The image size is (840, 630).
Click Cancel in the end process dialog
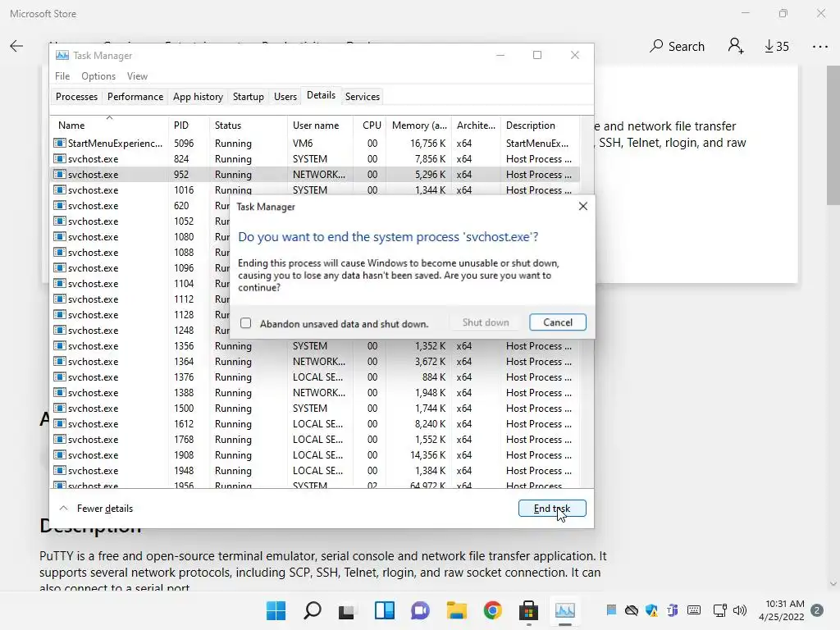click(557, 322)
